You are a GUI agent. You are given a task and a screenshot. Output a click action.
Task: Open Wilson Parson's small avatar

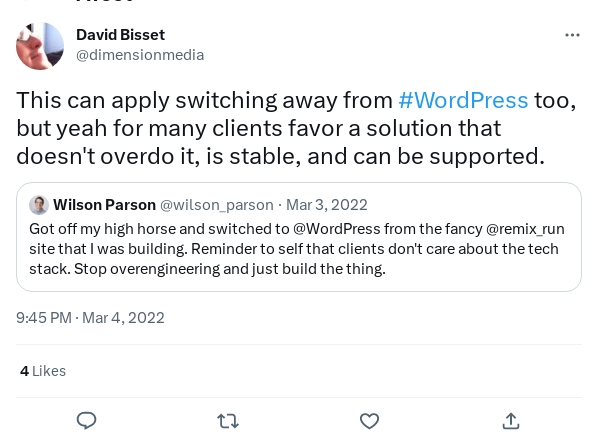(x=39, y=205)
